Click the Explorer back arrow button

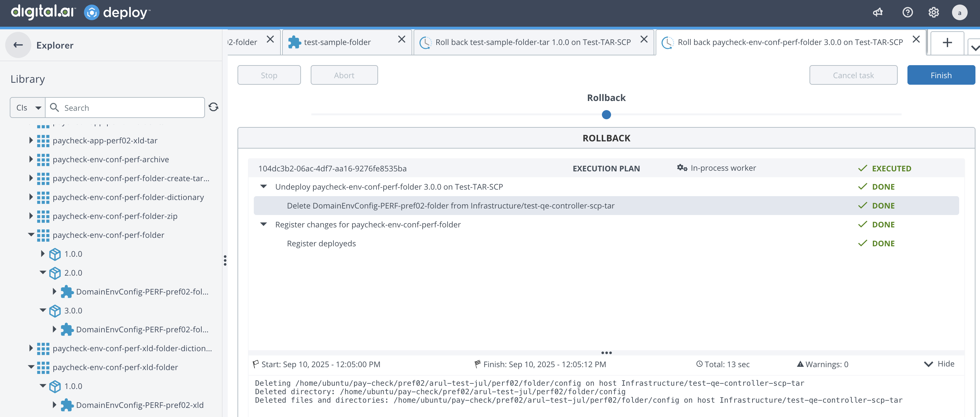pyautogui.click(x=18, y=45)
